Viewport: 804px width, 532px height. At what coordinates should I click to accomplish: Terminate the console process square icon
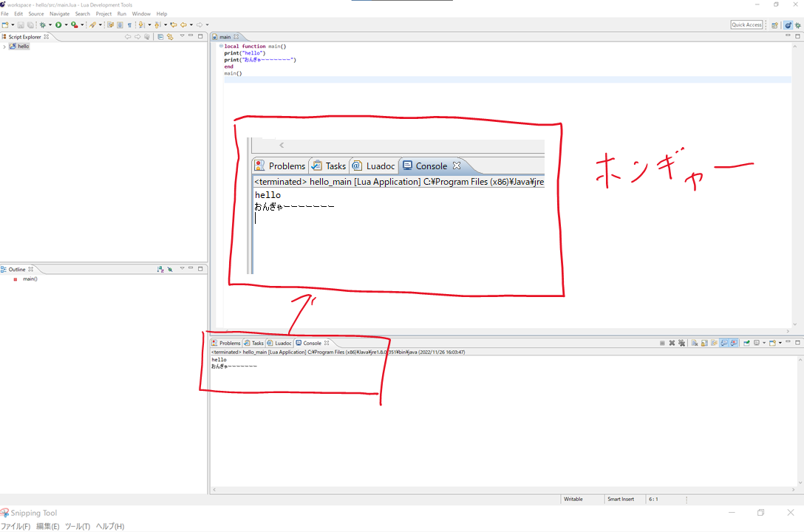[662, 343]
